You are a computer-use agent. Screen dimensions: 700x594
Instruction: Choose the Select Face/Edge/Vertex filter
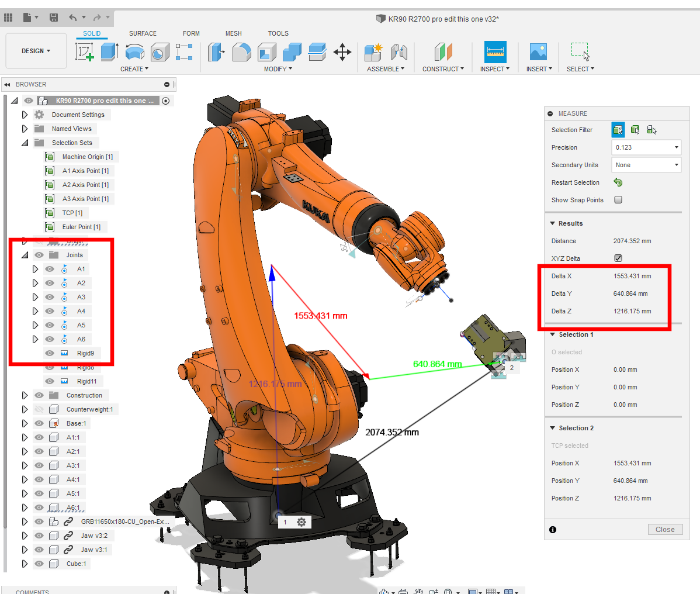point(618,130)
